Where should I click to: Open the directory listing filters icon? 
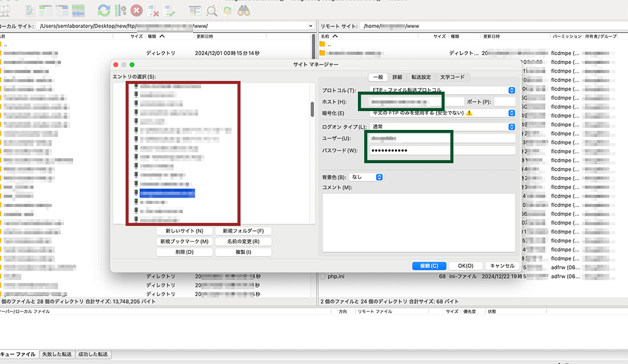(x=195, y=11)
